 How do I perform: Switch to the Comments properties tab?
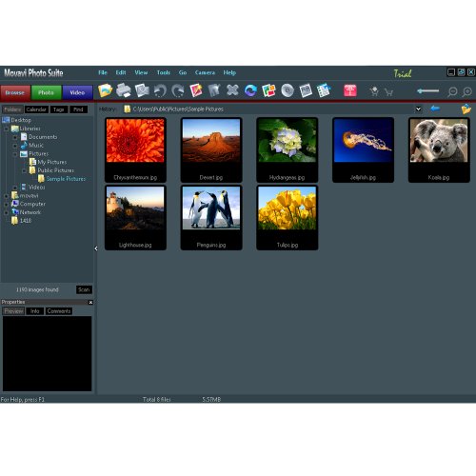point(59,311)
